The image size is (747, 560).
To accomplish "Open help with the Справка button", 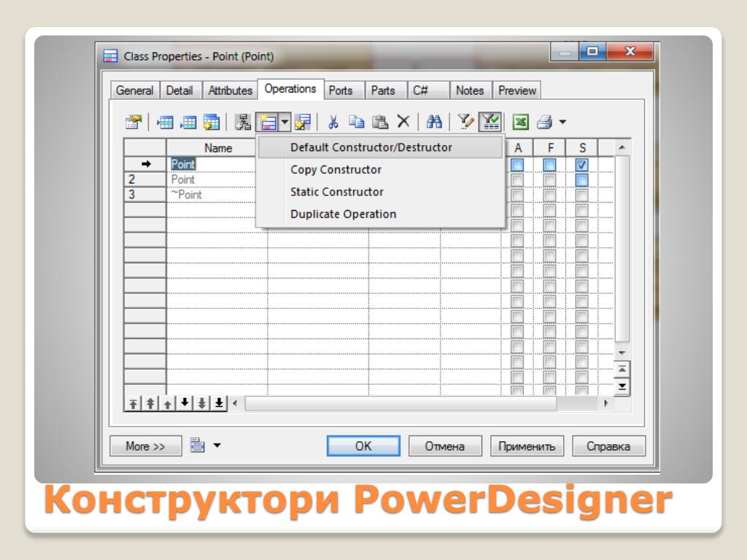I will tap(608, 446).
